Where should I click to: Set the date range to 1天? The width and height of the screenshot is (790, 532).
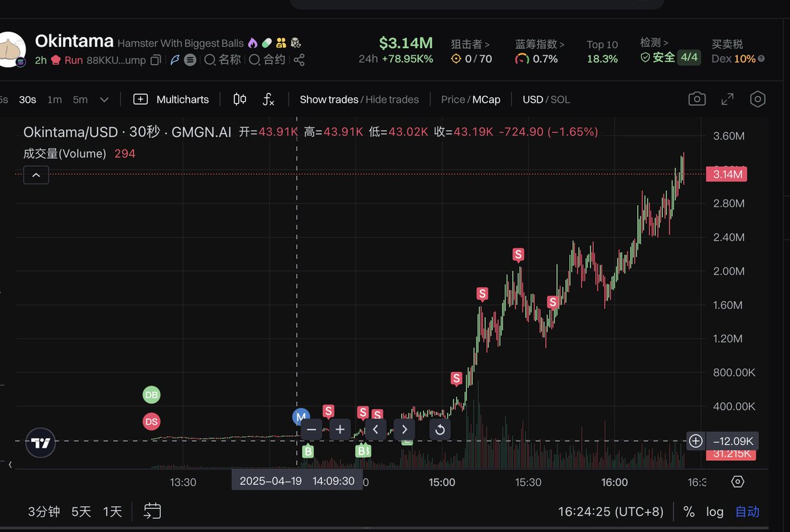[113, 512]
